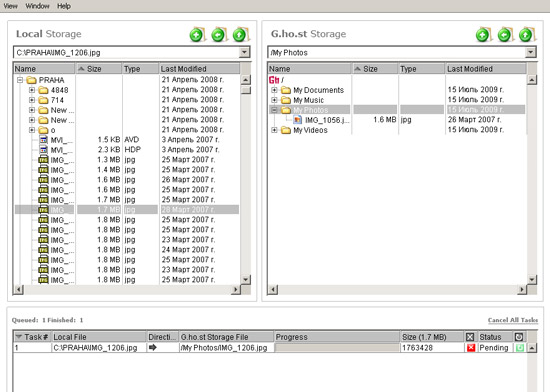Click Local Storage horizontal scroll right arrow

(236, 290)
